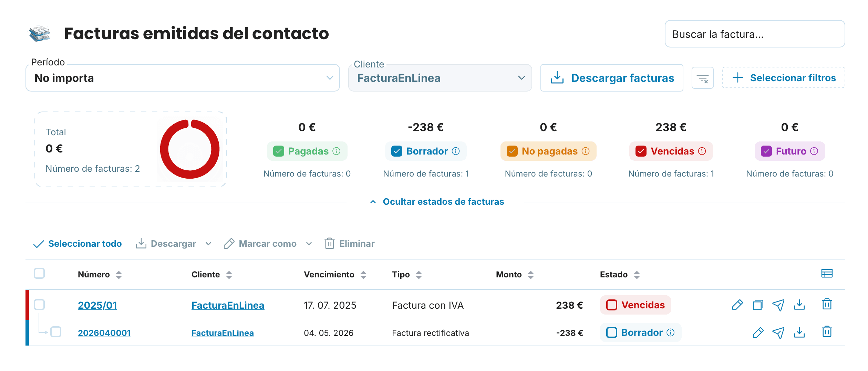
Task: Sort table by Cliente column arrows
Action: [229, 275]
